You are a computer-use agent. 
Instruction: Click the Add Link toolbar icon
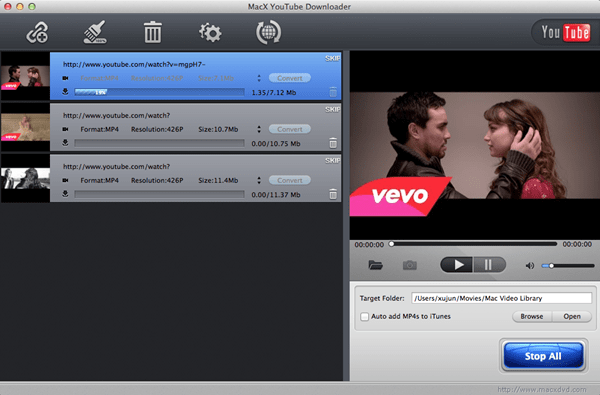(37, 33)
